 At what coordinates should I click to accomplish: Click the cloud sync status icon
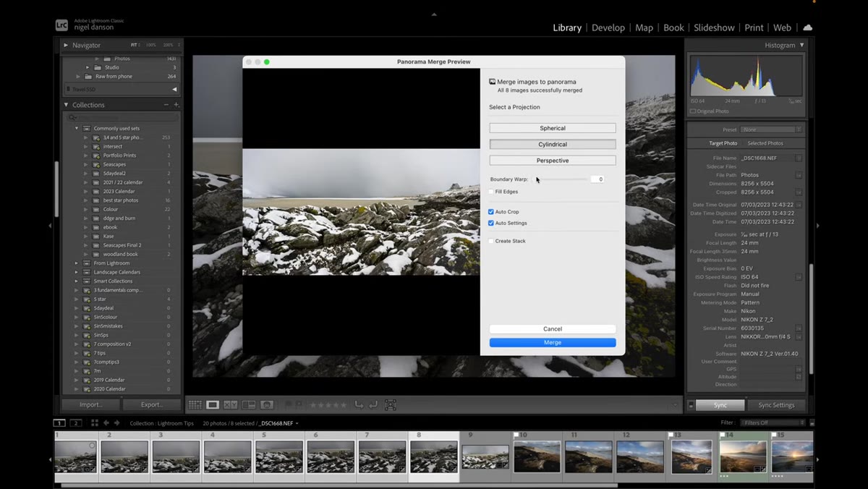(x=807, y=27)
